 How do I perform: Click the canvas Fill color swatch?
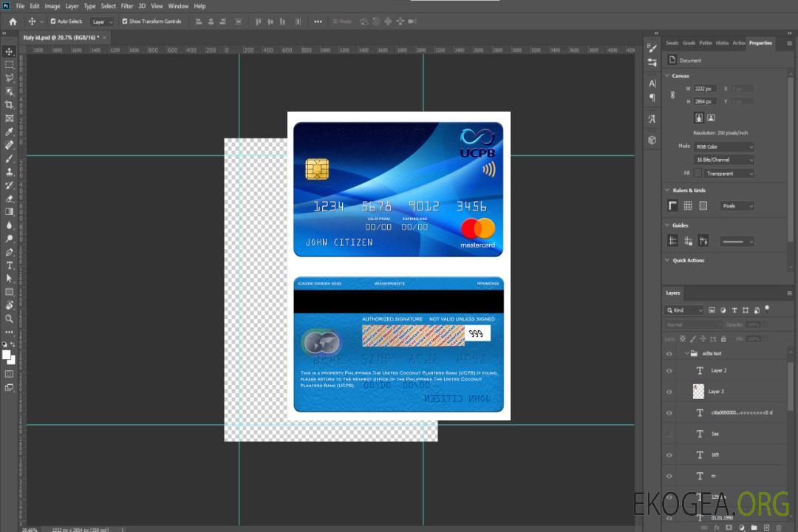click(x=698, y=174)
